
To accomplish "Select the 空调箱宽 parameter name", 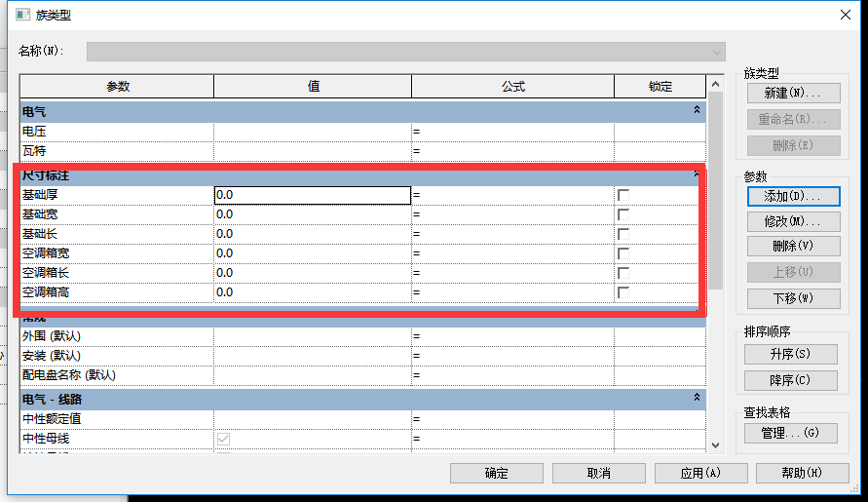I will [46, 253].
